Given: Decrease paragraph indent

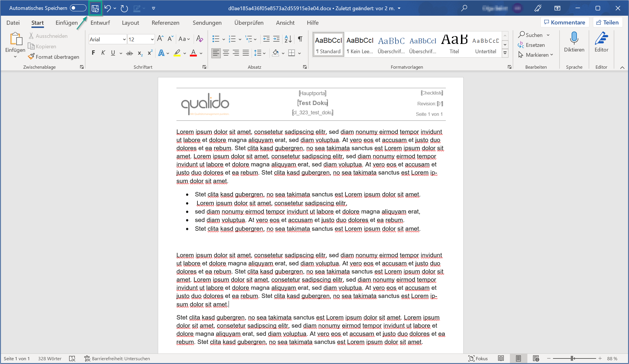Looking at the screenshot, I should [266, 39].
